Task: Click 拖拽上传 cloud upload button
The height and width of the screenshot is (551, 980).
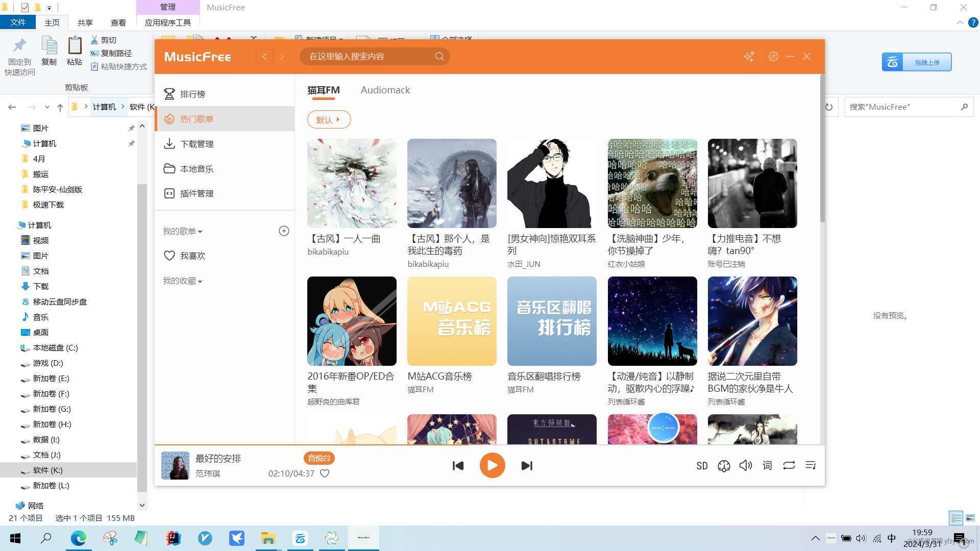Action: 917,62
